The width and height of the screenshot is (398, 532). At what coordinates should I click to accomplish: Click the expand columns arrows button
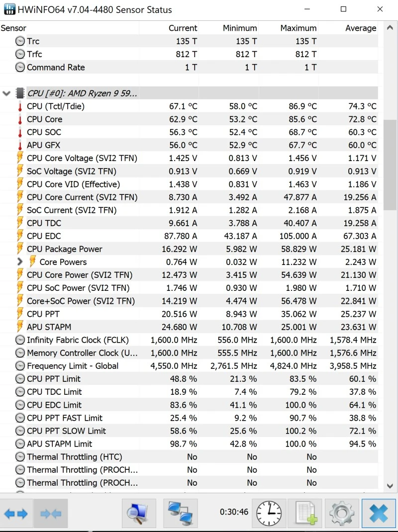tap(16, 513)
